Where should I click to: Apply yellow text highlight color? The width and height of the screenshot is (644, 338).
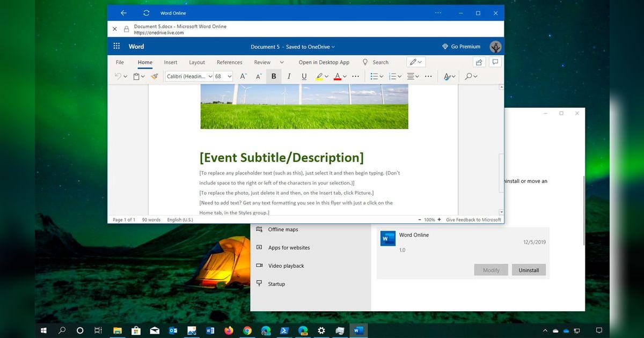tap(320, 76)
